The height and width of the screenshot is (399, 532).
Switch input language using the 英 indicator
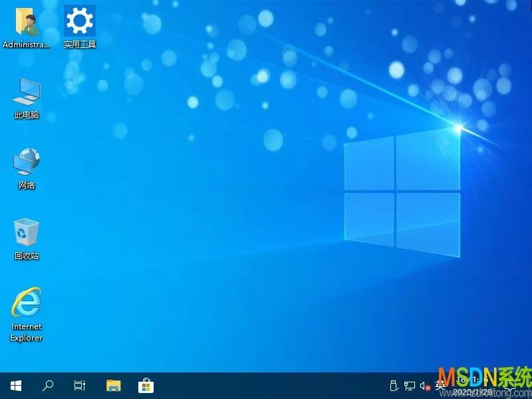(439, 386)
